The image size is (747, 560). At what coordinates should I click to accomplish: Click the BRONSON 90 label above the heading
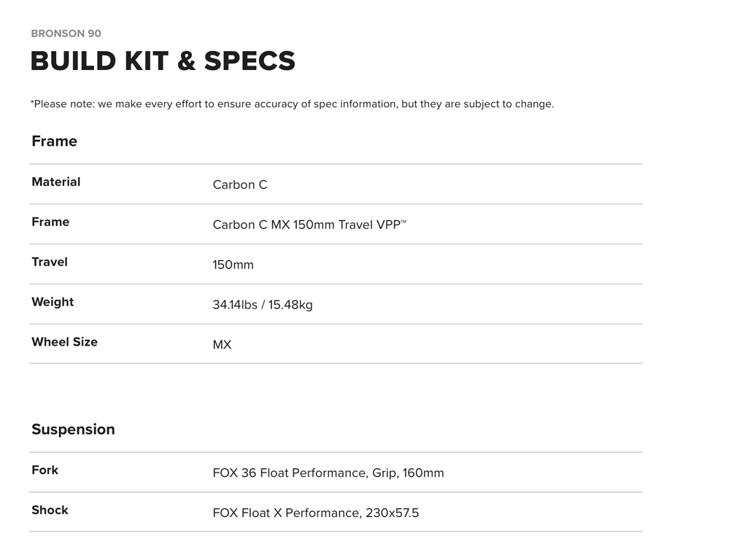click(66, 34)
